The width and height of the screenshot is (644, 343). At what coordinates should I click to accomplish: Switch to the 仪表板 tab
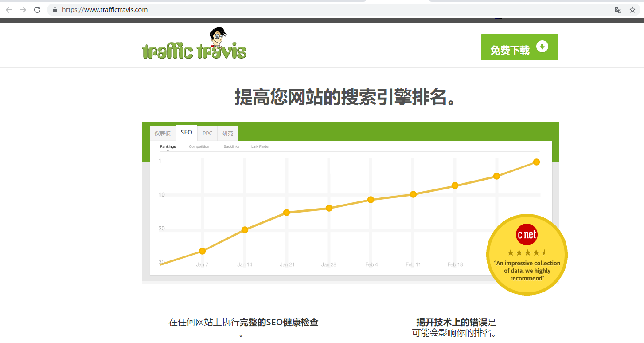coord(162,134)
